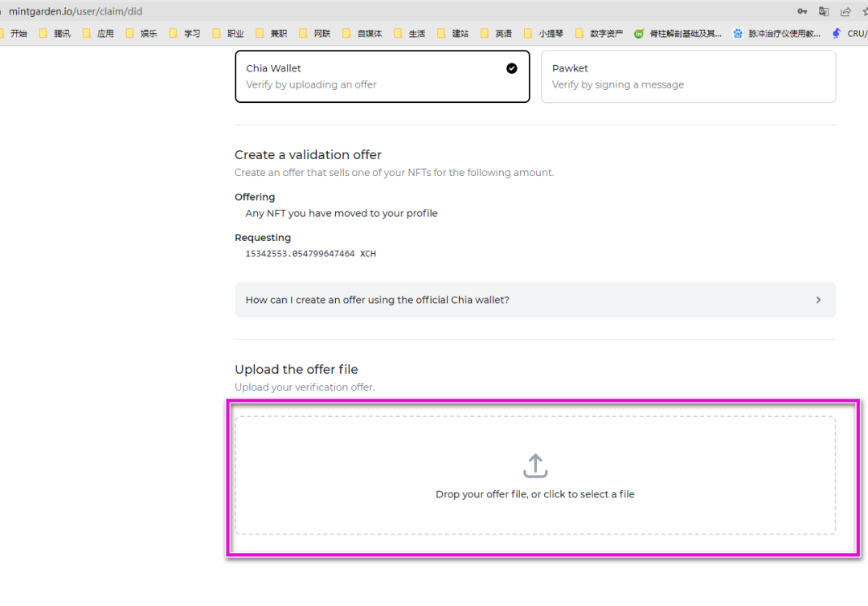Click 'Verify by signing a message' text
This screenshot has width=868, height=606.
pos(618,84)
